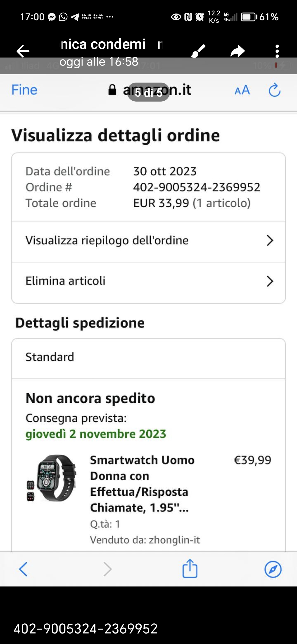This screenshot has width=297, height=644.
Task: Tap the amazon.it address bar
Action: point(157,90)
